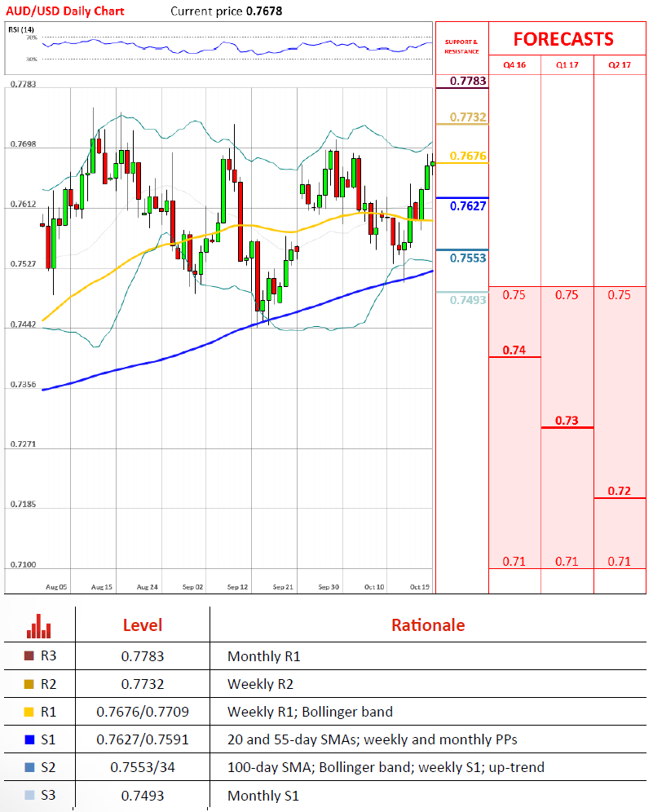Viewport: 653px width, 812px height.
Task: Click the Rationale column header
Action: click(428, 625)
